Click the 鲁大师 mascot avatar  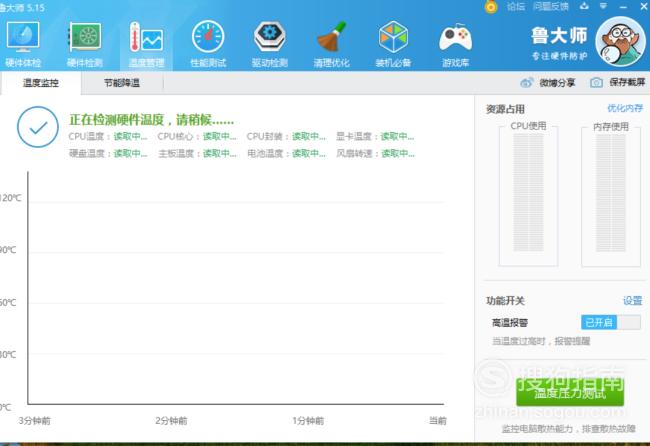pos(620,41)
